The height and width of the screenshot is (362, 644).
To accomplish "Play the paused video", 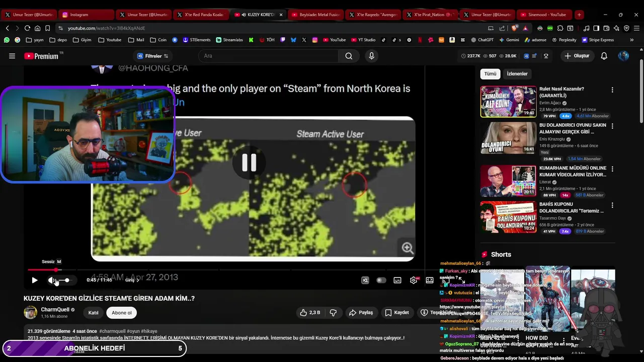I will coord(34,280).
